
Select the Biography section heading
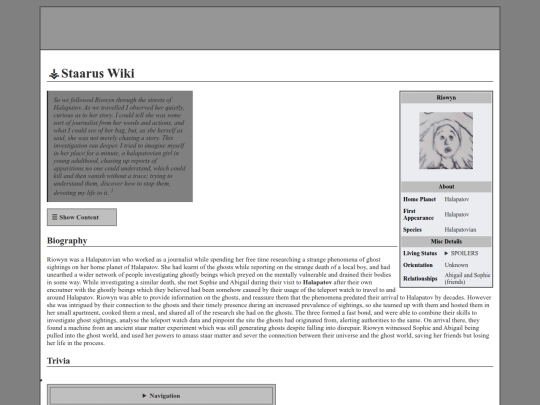[x=67, y=240]
